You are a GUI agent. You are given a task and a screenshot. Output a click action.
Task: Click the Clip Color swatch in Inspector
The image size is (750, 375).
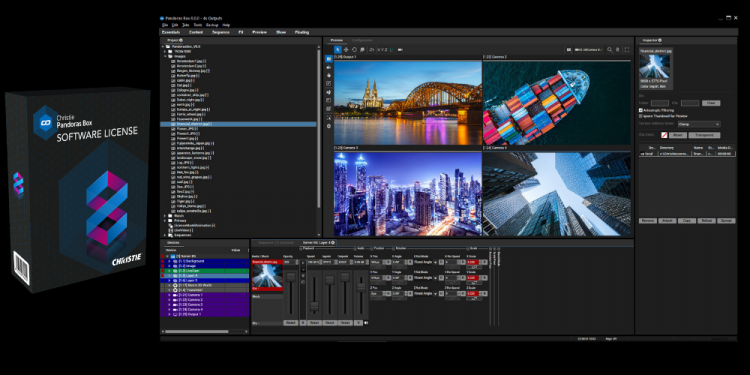pyautogui.click(x=664, y=135)
